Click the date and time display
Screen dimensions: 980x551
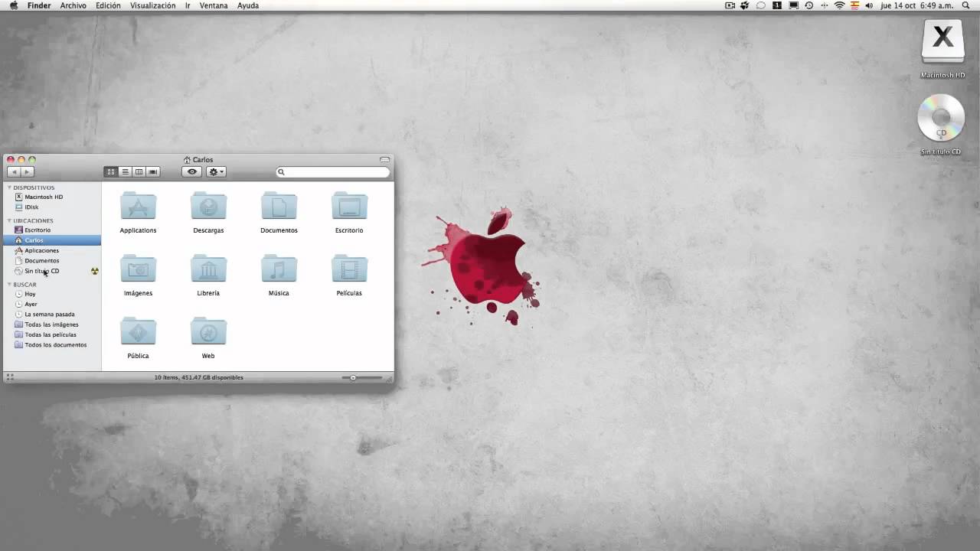pos(917,5)
